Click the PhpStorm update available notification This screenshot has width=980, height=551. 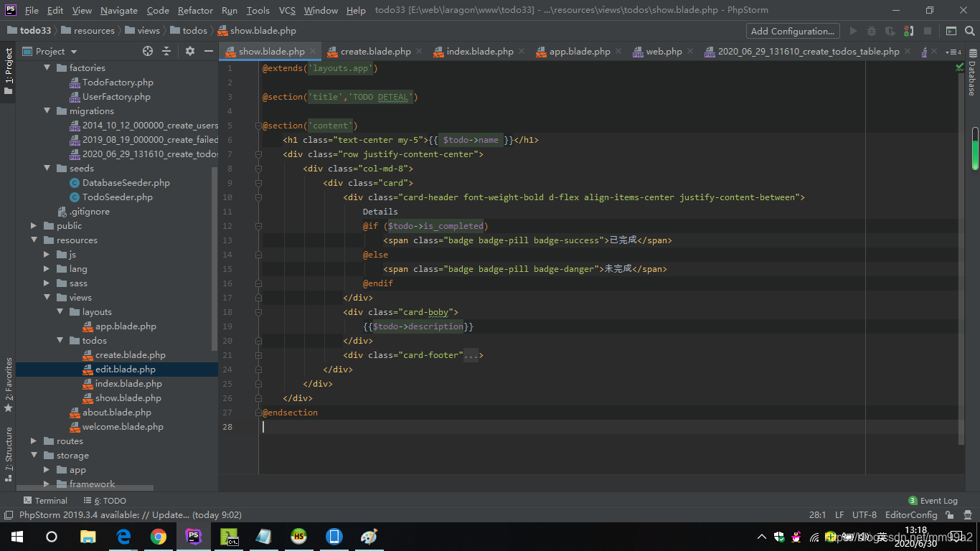[x=130, y=515]
